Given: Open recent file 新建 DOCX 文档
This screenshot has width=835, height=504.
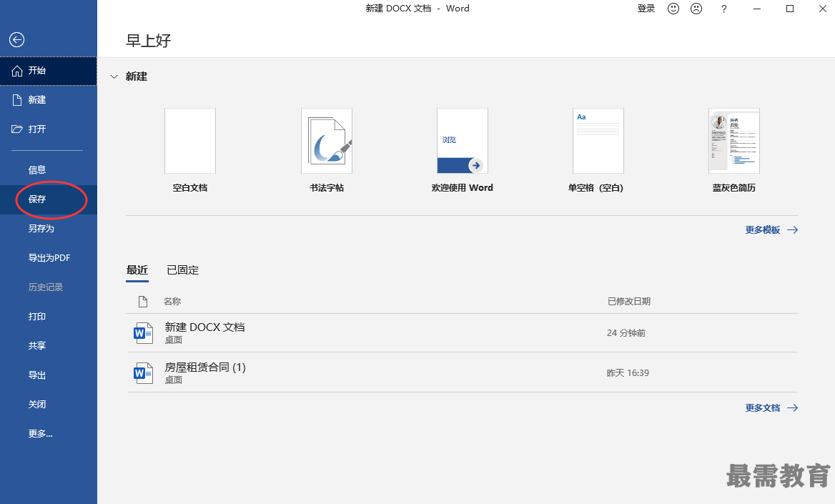Looking at the screenshot, I should (462, 333).
